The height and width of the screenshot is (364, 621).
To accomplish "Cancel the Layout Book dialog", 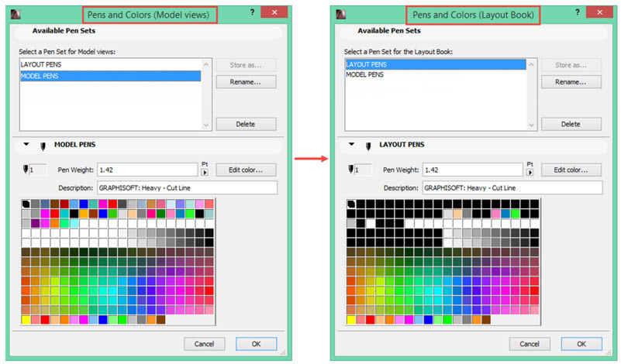I will (530, 344).
